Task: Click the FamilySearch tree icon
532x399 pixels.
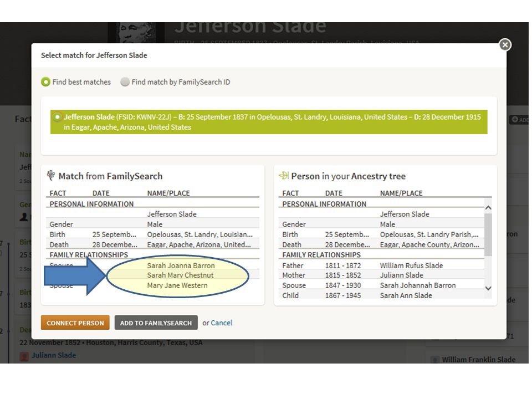Action: pyautogui.click(x=51, y=176)
